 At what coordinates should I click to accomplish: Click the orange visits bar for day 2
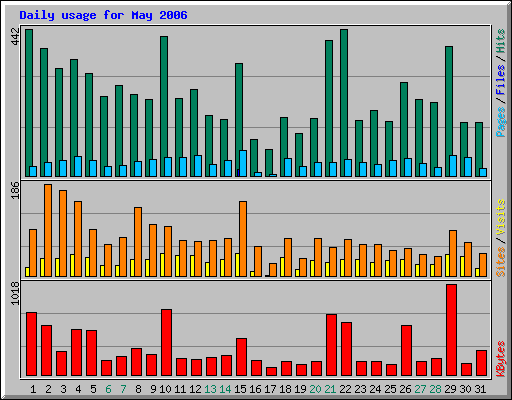(x=48, y=230)
